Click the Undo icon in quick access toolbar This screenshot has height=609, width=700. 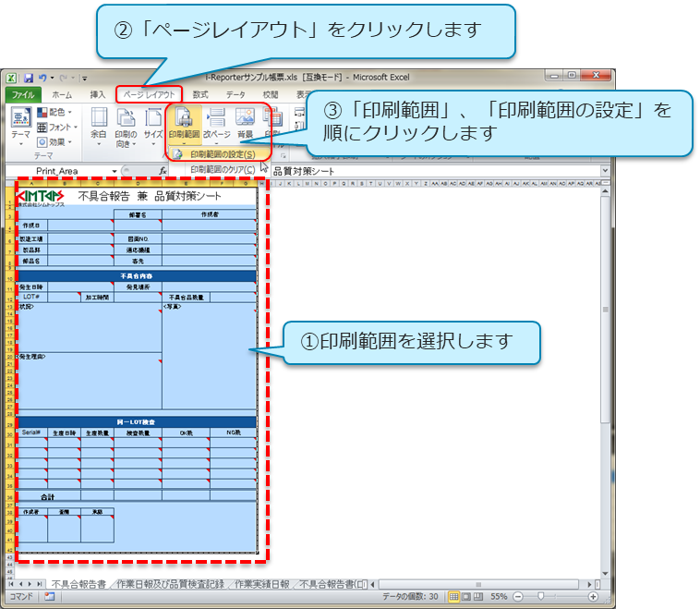pos(42,78)
